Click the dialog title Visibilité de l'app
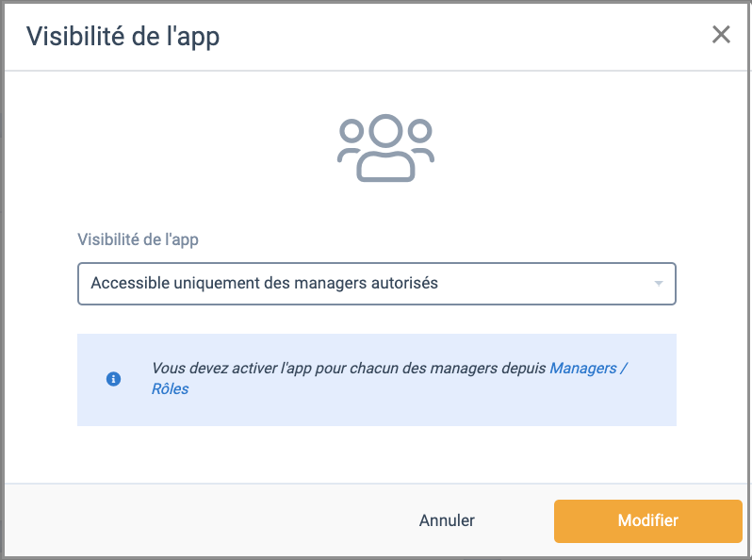Viewport: 752px width, 560px height. click(x=123, y=37)
